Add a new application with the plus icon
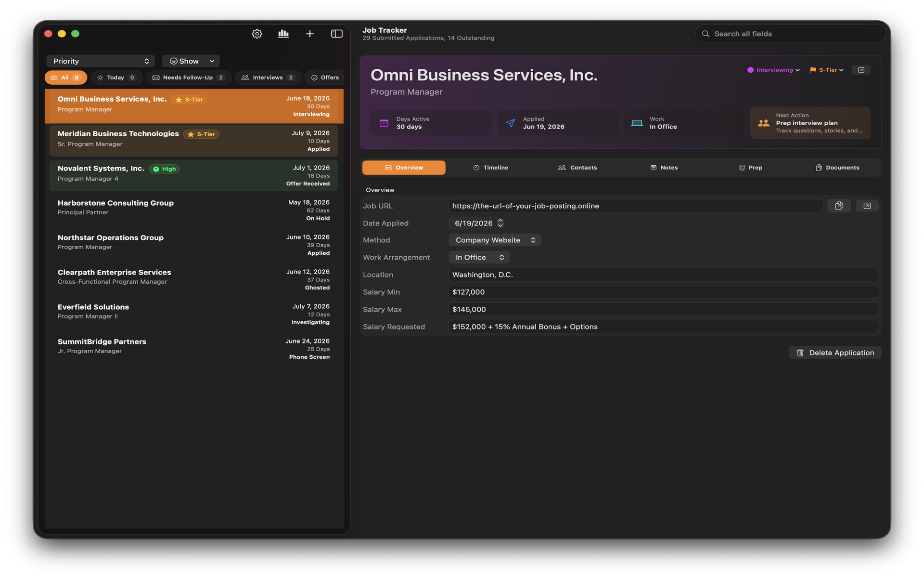The width and height of the screenshot is (924, 578). tap(310, 34)
